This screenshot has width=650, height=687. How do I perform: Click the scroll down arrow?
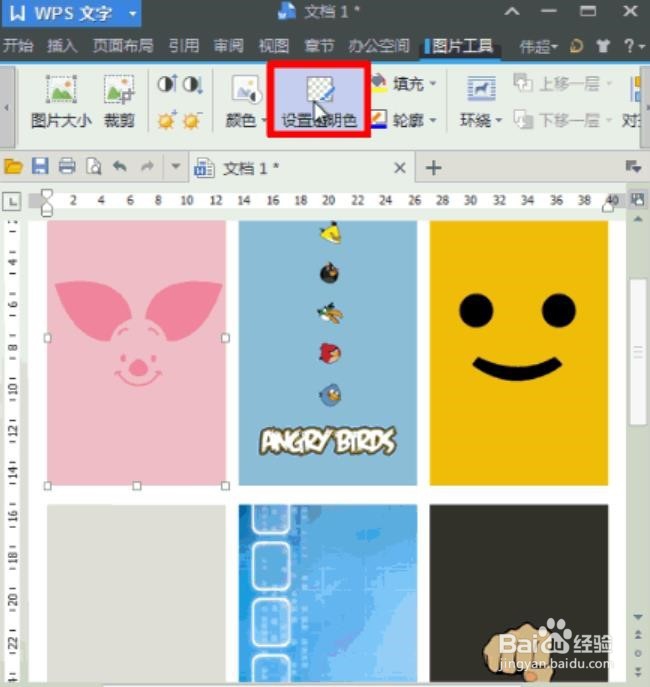click(x=638, y=616)
